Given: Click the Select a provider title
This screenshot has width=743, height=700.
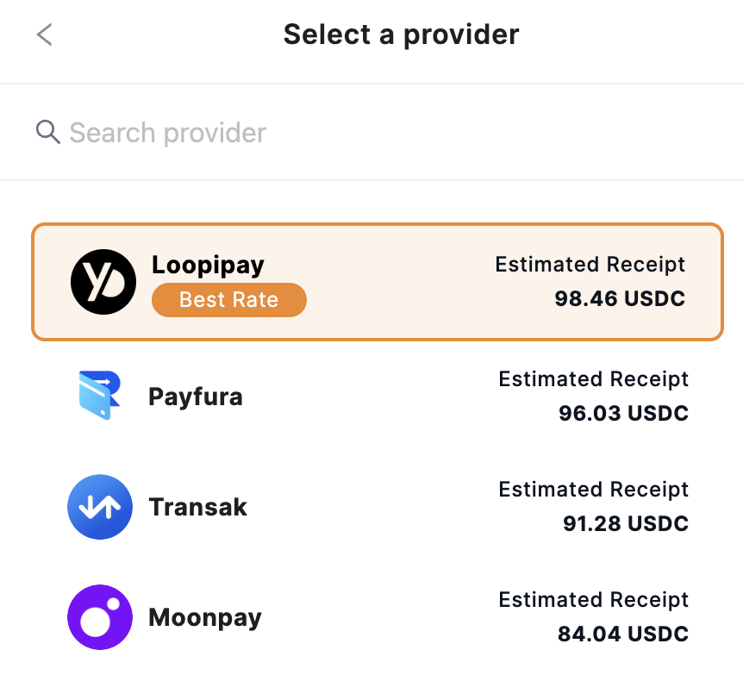Looking at the screenshot, I should [401, 34].
